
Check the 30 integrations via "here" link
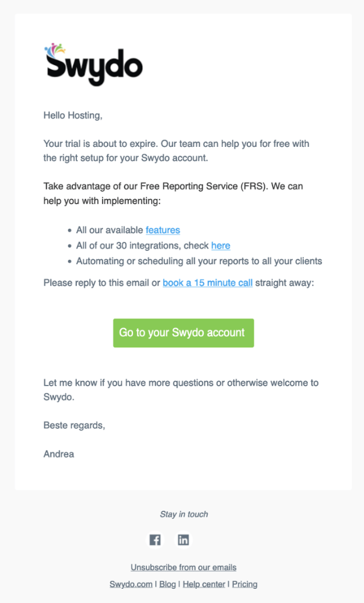[221, 246]
